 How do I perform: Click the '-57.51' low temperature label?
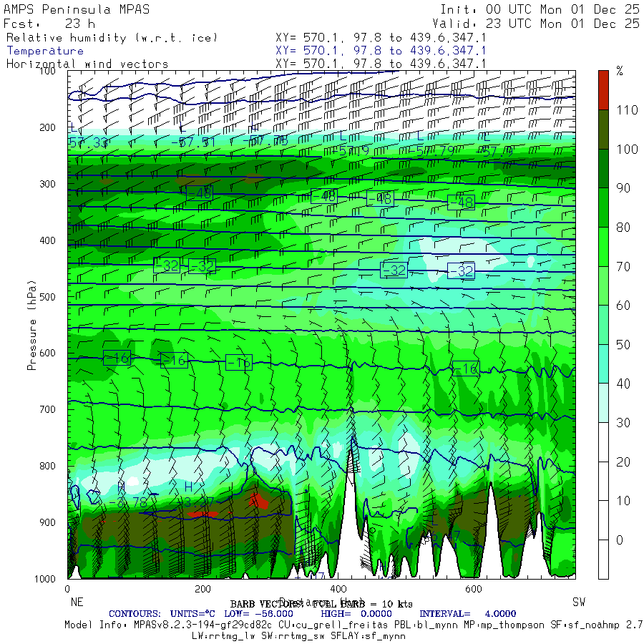click(x=193, y=142)
